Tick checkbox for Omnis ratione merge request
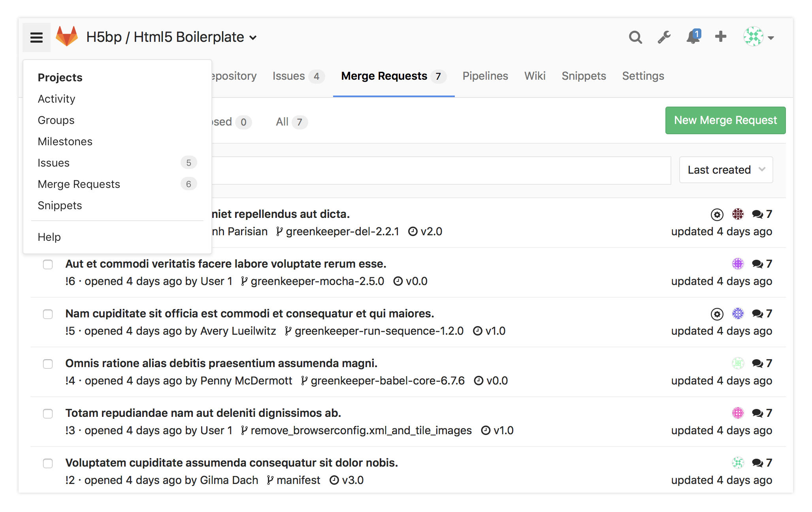Viewport: 812px width, 512px height. [48, 364]
